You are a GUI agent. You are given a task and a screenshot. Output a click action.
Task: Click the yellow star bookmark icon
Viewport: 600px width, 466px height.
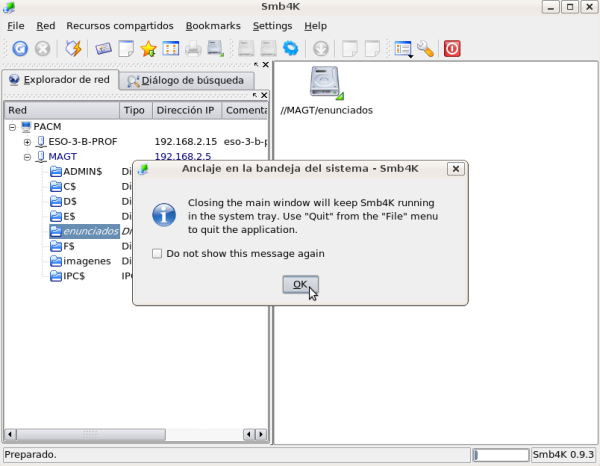148,48
